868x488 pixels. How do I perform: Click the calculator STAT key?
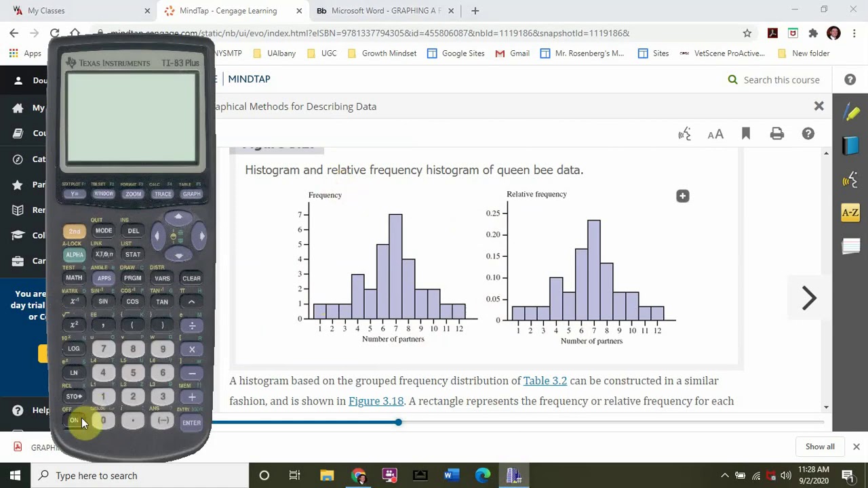(x=133, y=255)
